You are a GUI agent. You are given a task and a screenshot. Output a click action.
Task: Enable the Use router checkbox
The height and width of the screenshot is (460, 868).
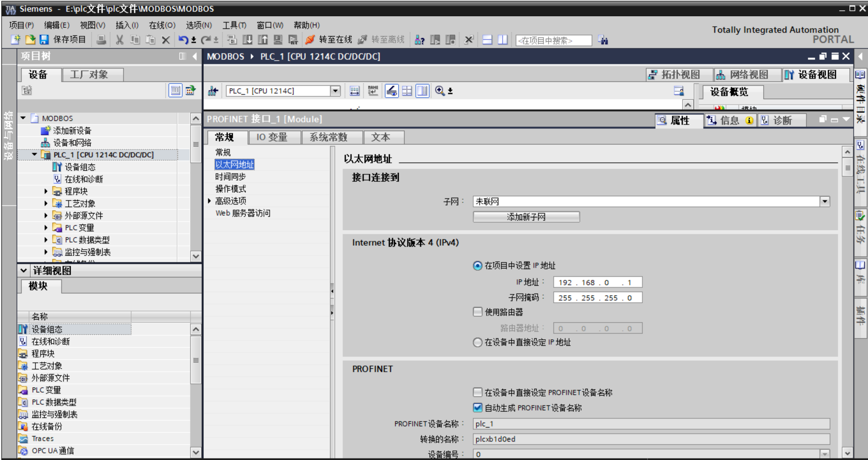click(478, 312)
